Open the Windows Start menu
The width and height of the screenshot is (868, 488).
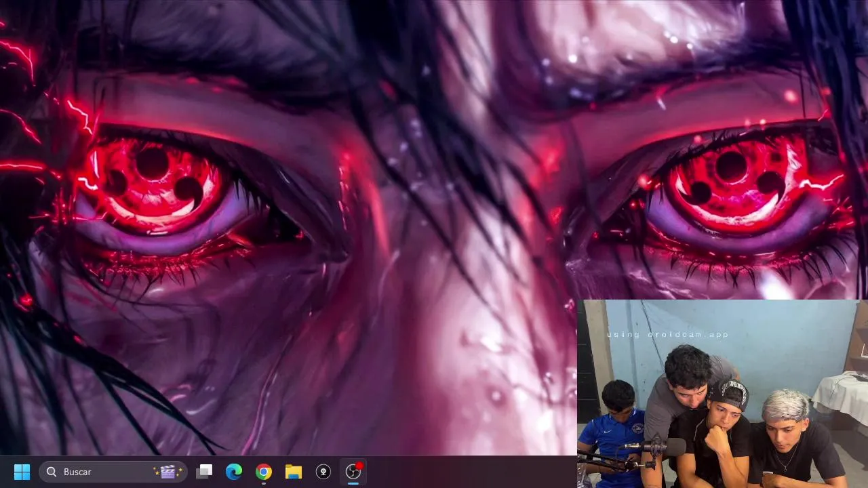point(22,472)
